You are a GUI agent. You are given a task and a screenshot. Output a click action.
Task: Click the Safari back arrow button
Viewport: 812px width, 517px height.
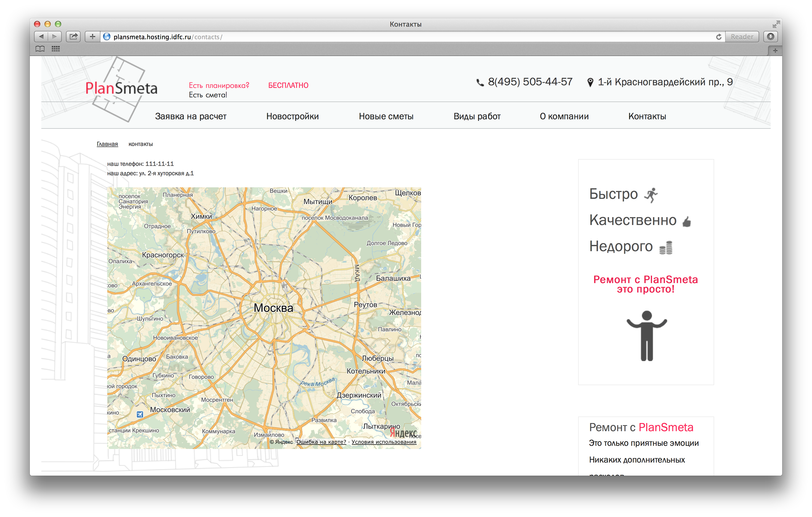(41, 36)
